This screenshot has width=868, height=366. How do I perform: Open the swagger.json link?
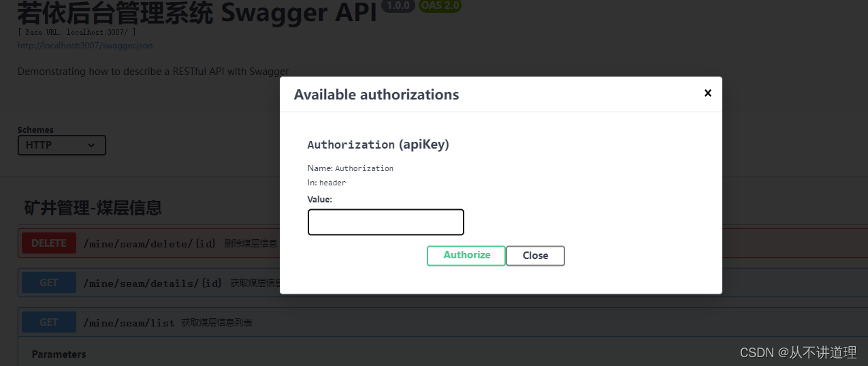pyautogui.click(x=85, y=46)
